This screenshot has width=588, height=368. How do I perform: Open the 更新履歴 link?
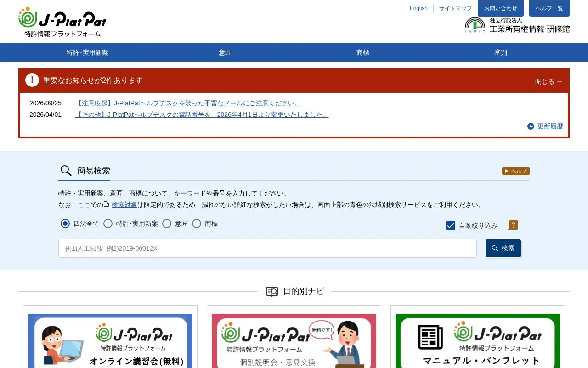[x=550, y=126]
